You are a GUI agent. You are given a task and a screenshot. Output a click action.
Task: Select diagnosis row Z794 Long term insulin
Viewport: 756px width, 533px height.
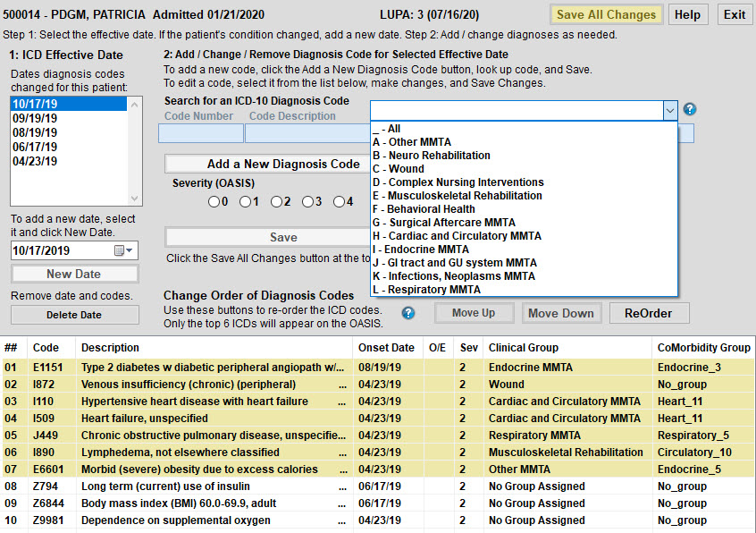tap(378, 486)
